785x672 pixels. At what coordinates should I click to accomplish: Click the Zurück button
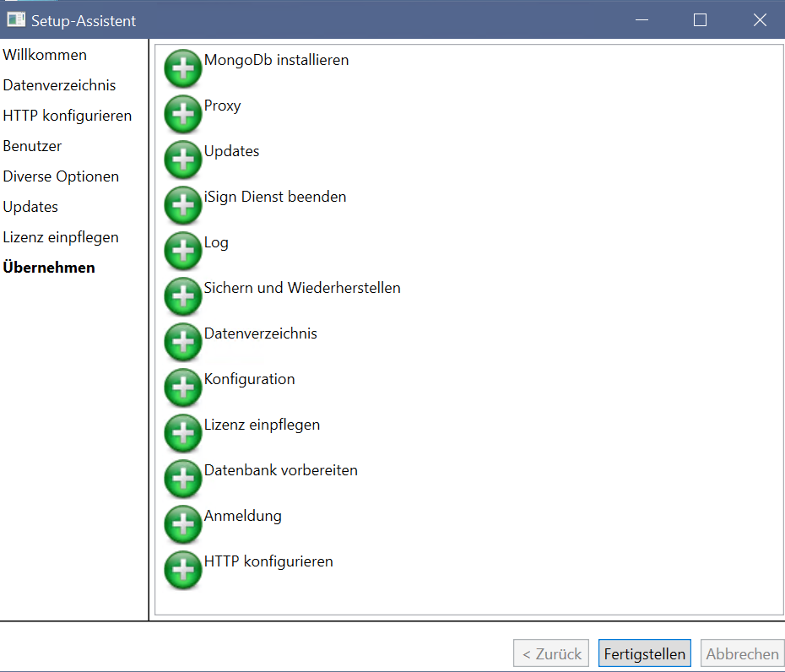550,653
